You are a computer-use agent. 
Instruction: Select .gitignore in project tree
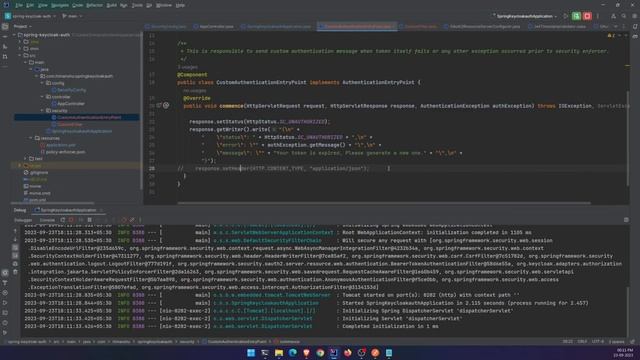tap(36, 172)
